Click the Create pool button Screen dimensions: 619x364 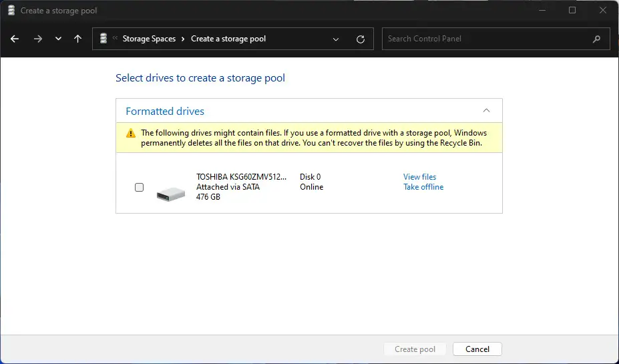(415, 349)
